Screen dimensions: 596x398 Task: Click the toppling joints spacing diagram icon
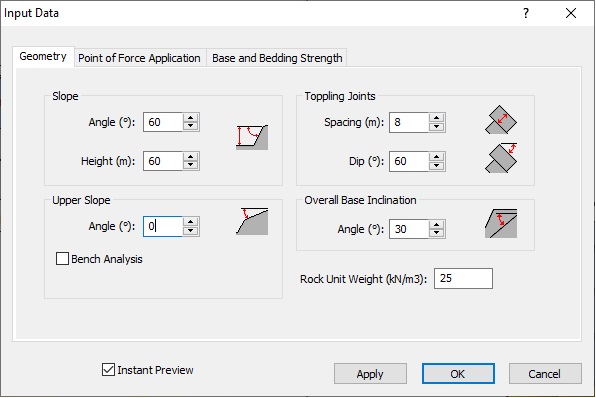coord(501,120)
